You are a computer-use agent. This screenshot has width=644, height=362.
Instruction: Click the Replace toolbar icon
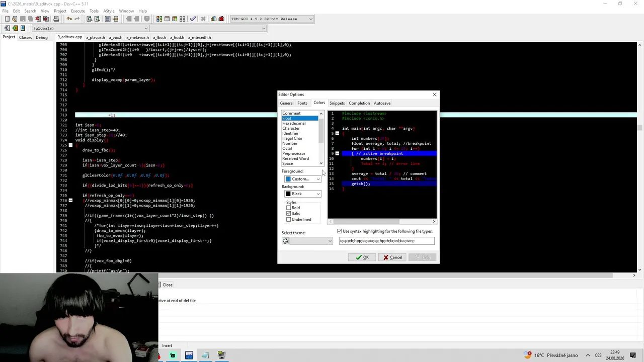(x=97, y=19)
